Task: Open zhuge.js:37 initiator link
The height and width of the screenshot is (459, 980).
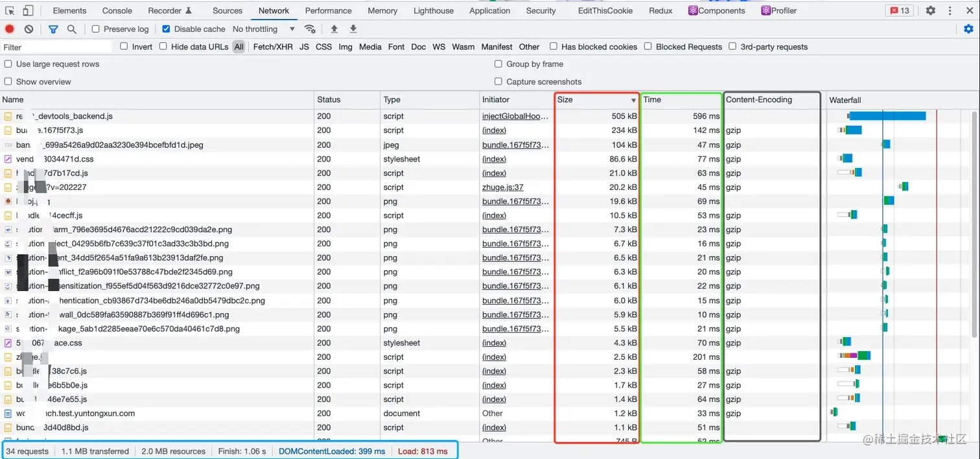Action: click(x=503, y=187)
